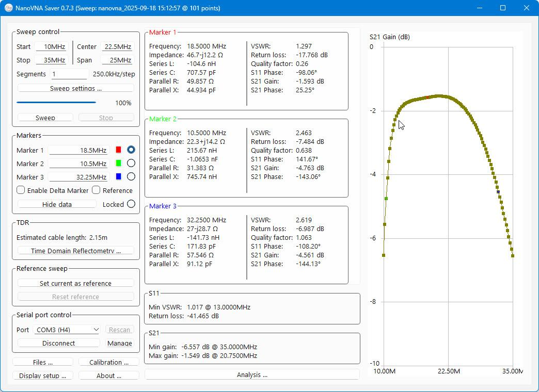539x392 pixels.
Task: Open the COM3 (H4) port dropdown
Action: pyautogui.click(x=67, y=330)
